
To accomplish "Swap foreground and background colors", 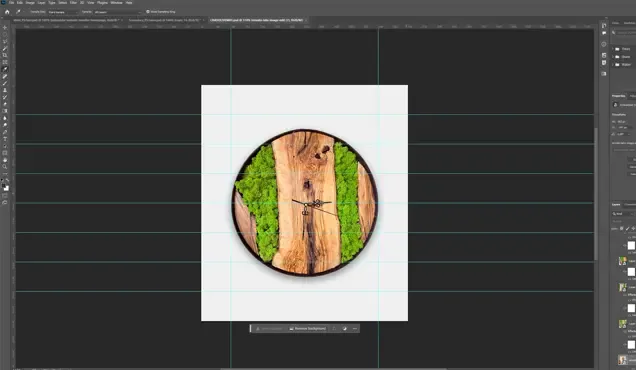I will click(7, 180).
